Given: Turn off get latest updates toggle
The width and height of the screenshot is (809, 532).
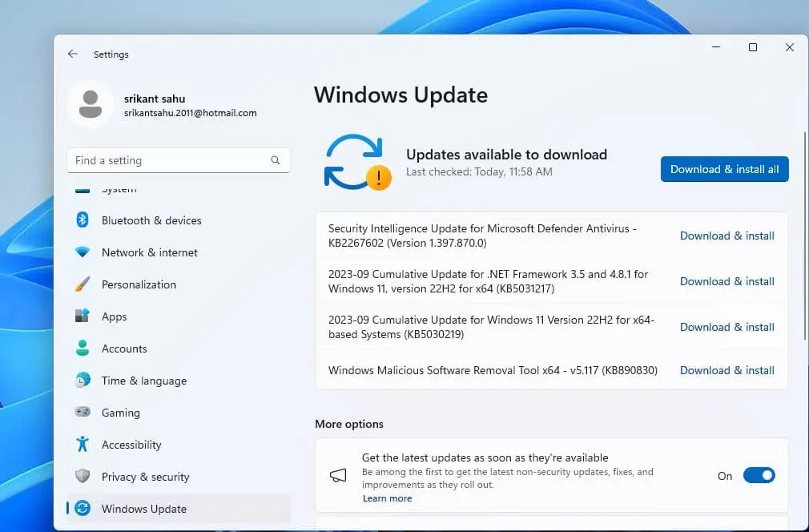Looking at the screenshot, I should [759, 476].
